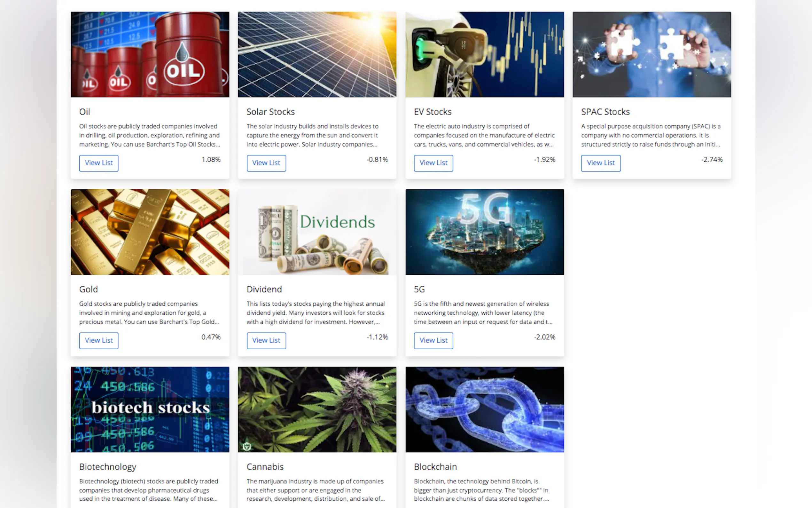Open the Gold View List button
Image resolution: width=812 pixels, height=508 pixels.
click(x=99, y=341)
